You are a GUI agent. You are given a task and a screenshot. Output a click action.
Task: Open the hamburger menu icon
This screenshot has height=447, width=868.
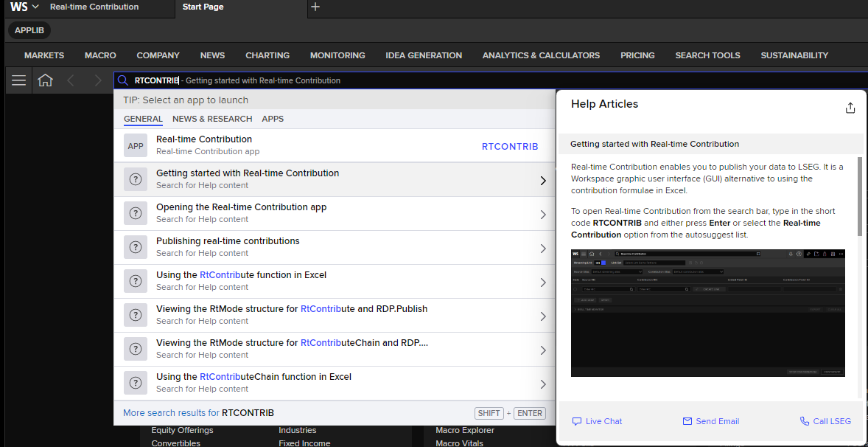click(19, 80)
